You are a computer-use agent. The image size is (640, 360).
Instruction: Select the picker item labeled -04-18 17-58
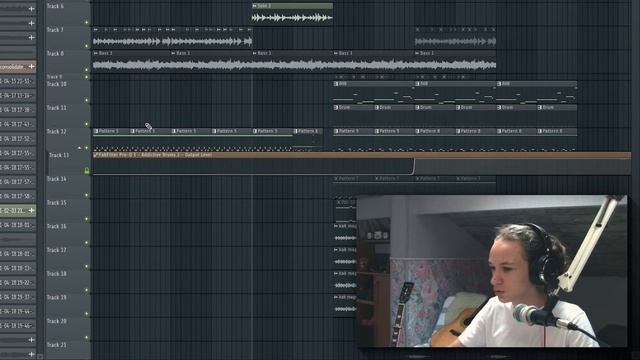point(18,196)
